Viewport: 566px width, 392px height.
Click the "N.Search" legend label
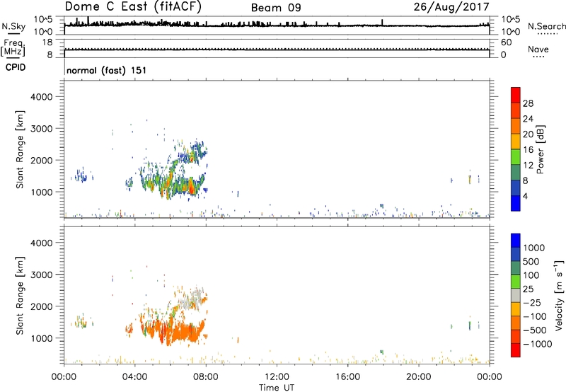tap(546, 26)
